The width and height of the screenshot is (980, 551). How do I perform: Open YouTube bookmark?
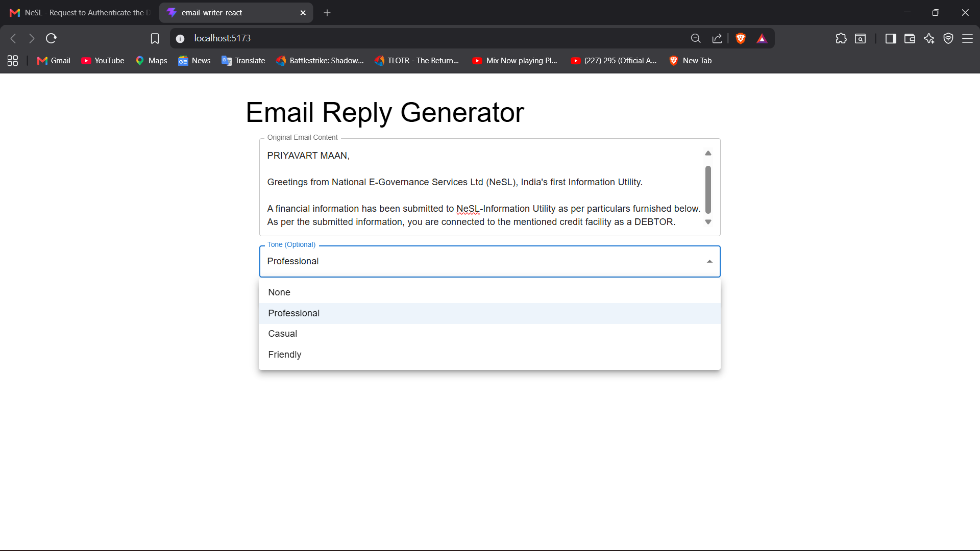pos(103,61)
